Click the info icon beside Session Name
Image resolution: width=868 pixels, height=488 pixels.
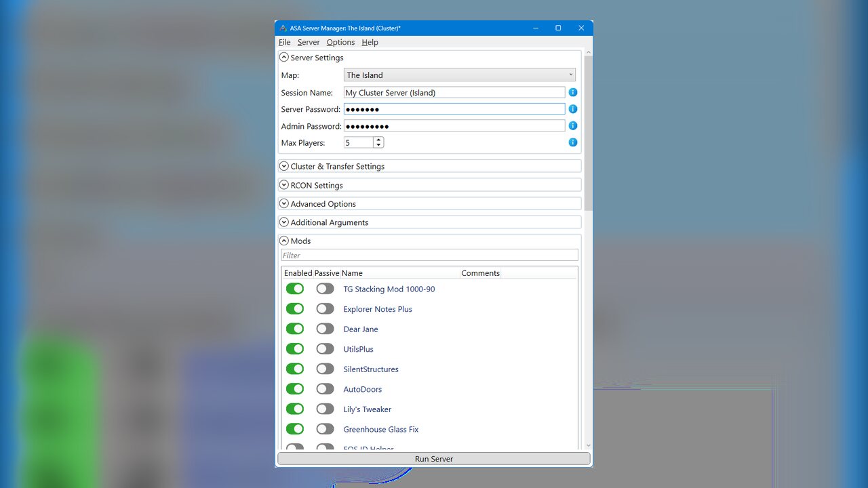pos(573,92)
